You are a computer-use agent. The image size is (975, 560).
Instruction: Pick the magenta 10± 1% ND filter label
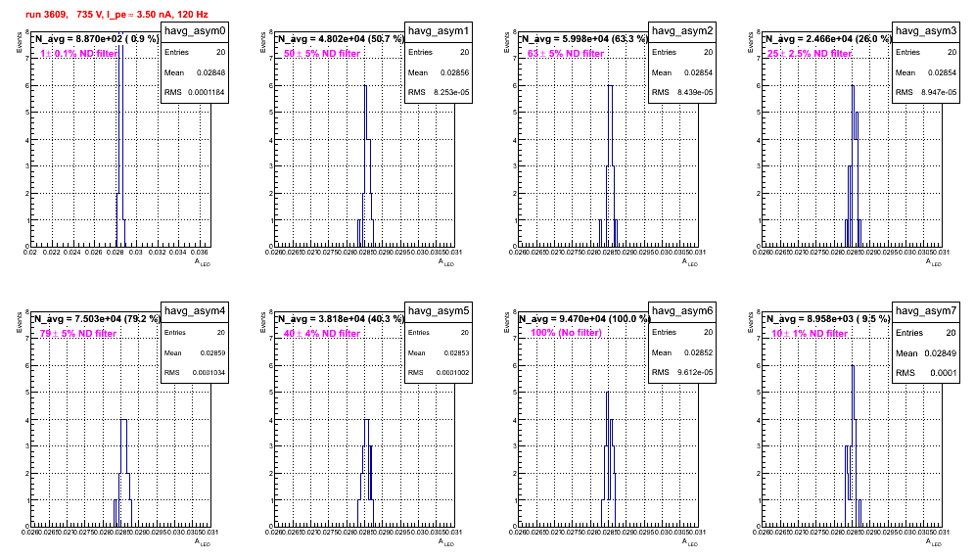pos(810,334)
